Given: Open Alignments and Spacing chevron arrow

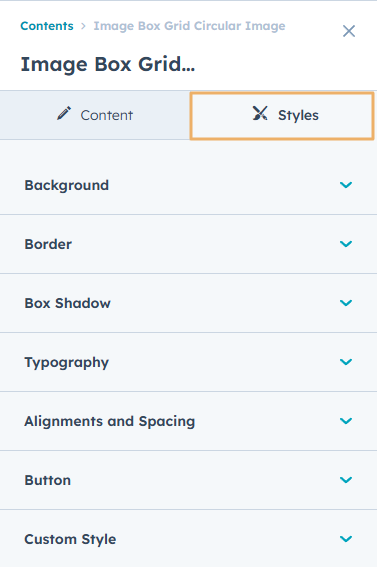Looking at the screenshot, I should tap(346, 421).
